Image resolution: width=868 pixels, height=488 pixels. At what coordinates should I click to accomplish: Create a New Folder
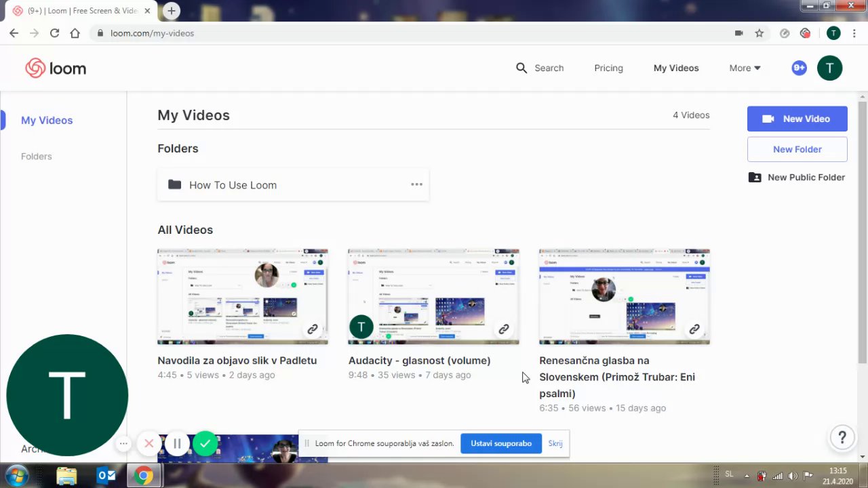coord(797,149)
